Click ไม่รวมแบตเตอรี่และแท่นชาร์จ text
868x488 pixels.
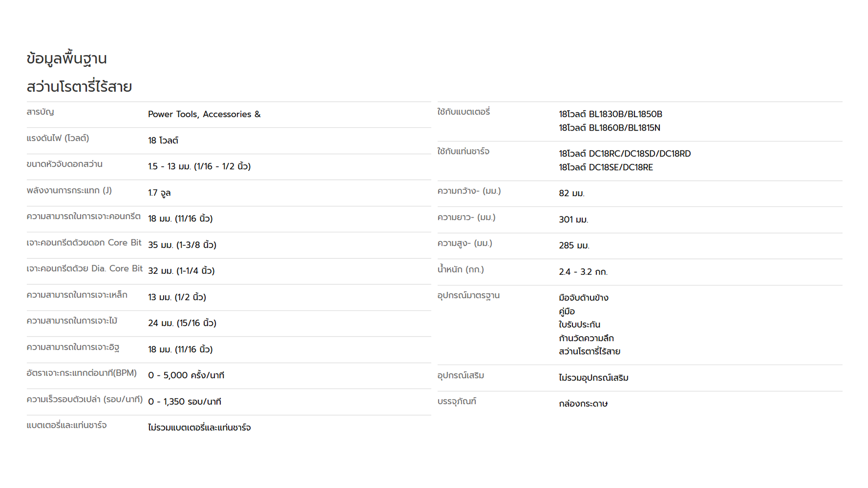pos(199,427)
